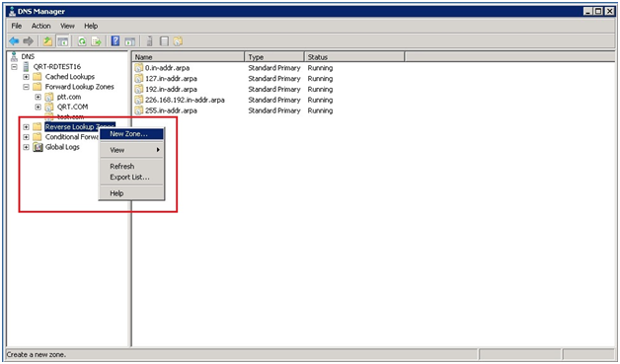Select the DNS root node icon
Screen dimensions: 620x364
14,56
